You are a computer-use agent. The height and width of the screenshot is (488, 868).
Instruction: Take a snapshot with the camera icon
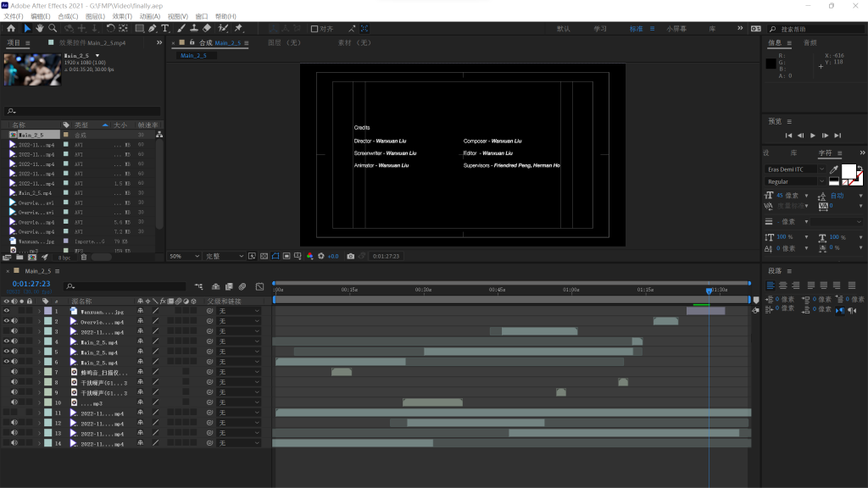(x=350, y=256)
